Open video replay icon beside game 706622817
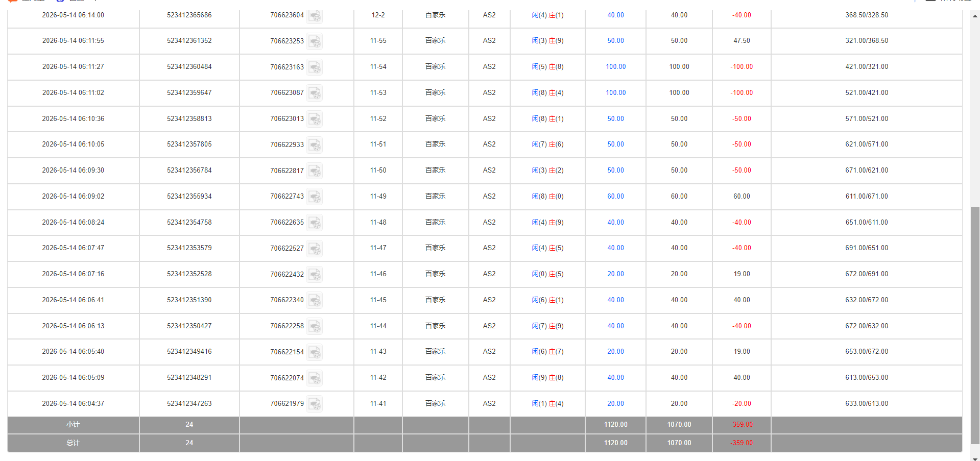This screenshot has height=461, width=980. (x=315, y=171)
